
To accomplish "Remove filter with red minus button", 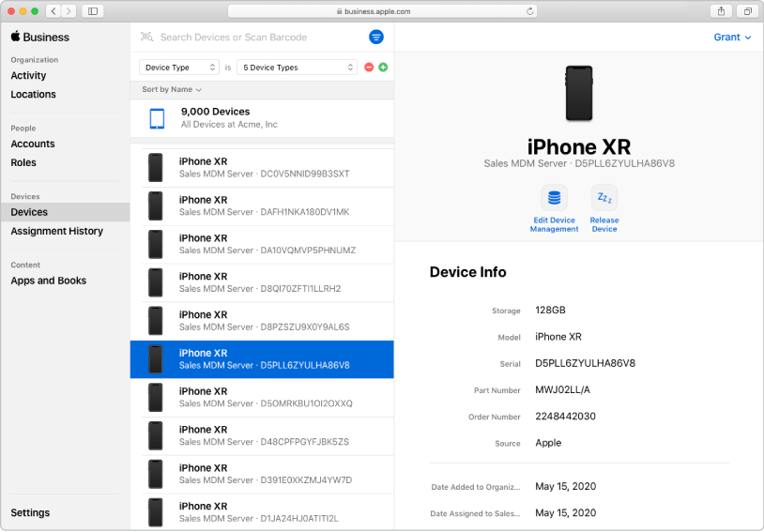I will pos(369,68).
